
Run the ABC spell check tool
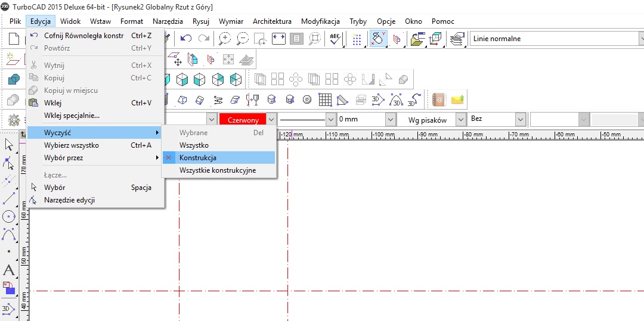coord(335,39)
